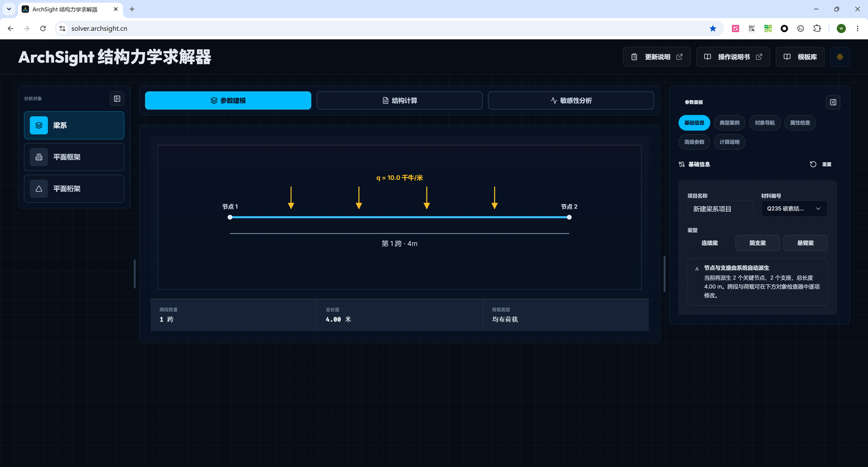
Task: Switch to the 参数建模 tab
Action: click(x=228, y=100)
